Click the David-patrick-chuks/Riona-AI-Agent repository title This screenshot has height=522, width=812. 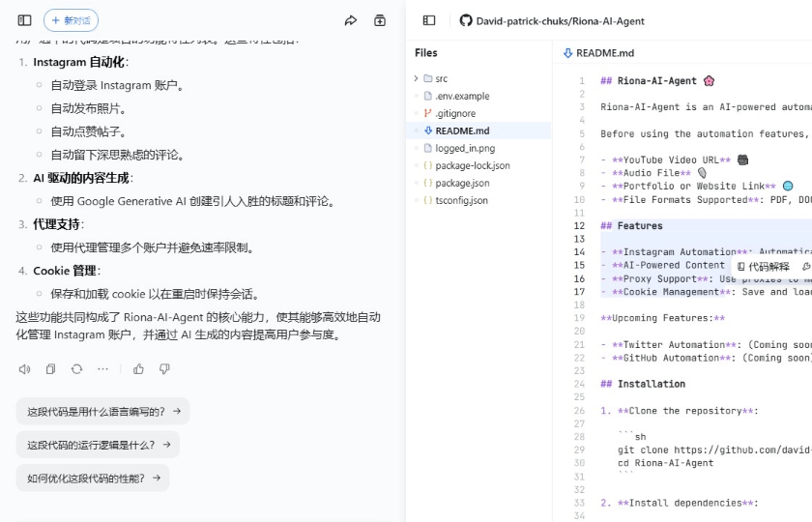pyautogui.click(x=560, y=20)
